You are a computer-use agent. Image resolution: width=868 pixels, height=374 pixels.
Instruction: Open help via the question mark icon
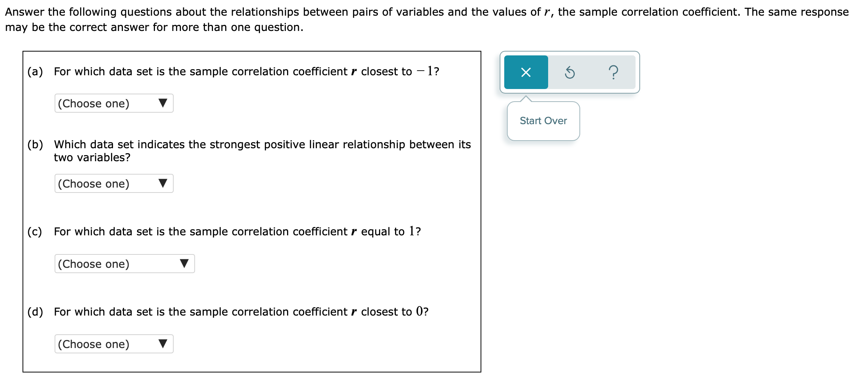pyautogui.click(x=613, y=72)
